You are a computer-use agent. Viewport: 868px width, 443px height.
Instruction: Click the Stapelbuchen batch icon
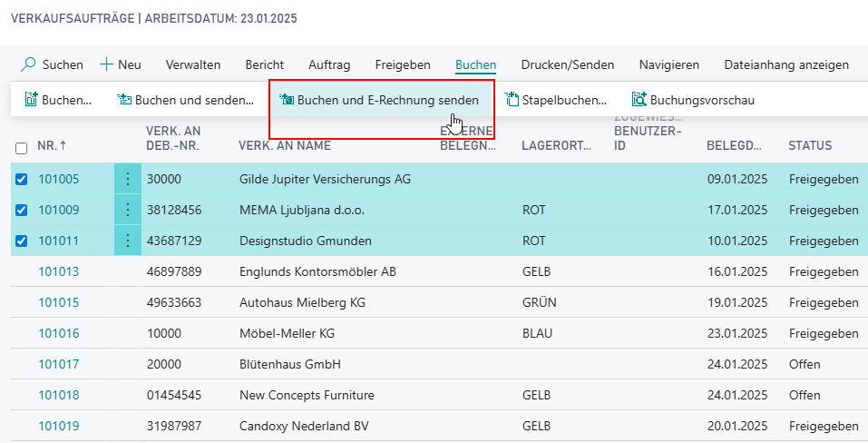click(x=512, y=100)
